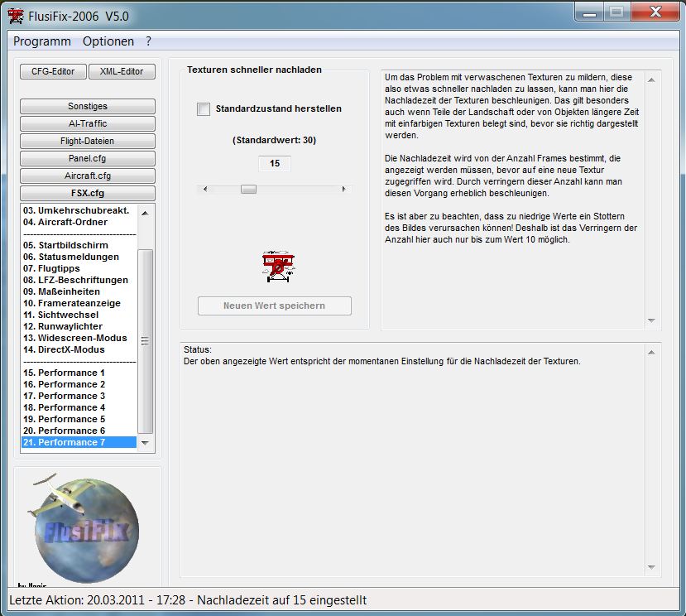Viewport: 686px width, 616px height.
Task: Select the Flight-Dateien category button
Action: 88,141
